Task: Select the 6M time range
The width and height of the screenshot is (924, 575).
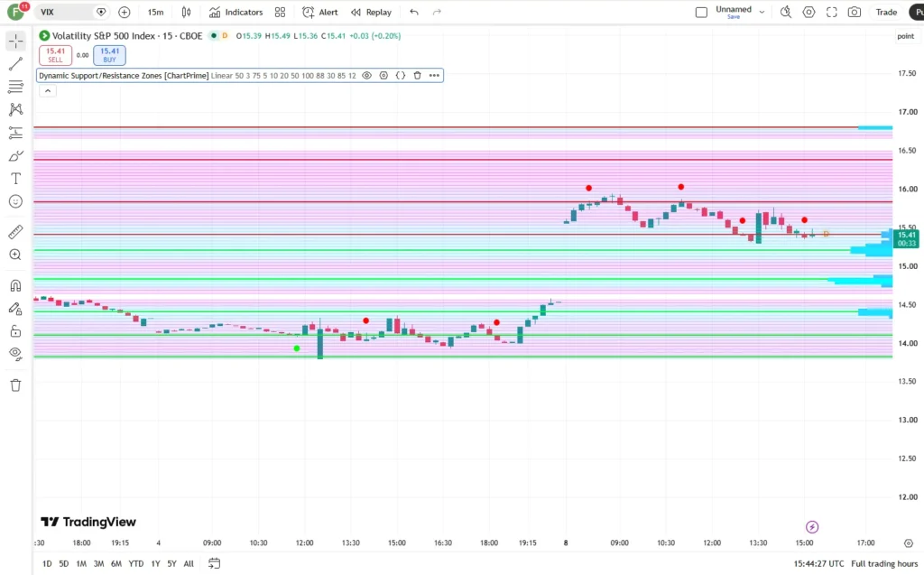Action: (x=116, y=564)
